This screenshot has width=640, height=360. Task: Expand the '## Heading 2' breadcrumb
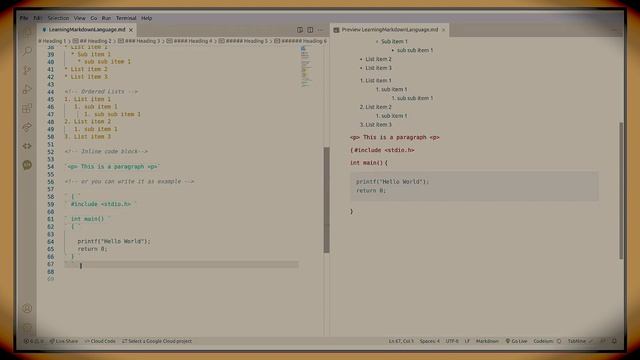pyautogui.click(x=92, y=41)
